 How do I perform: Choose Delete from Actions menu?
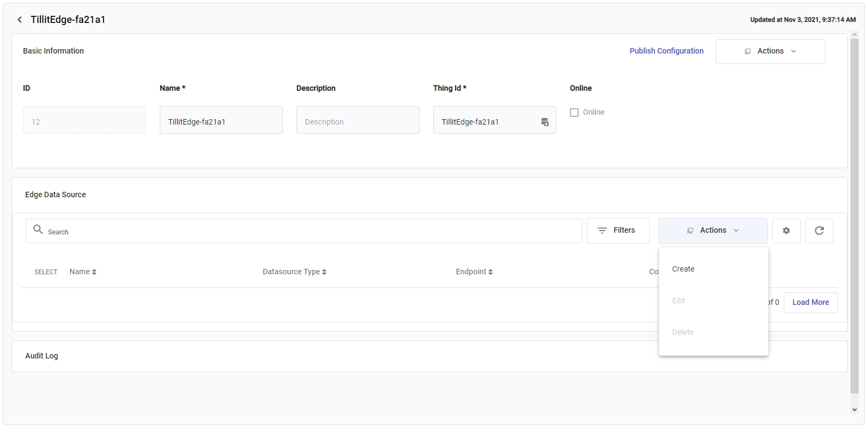click(683, 332)
